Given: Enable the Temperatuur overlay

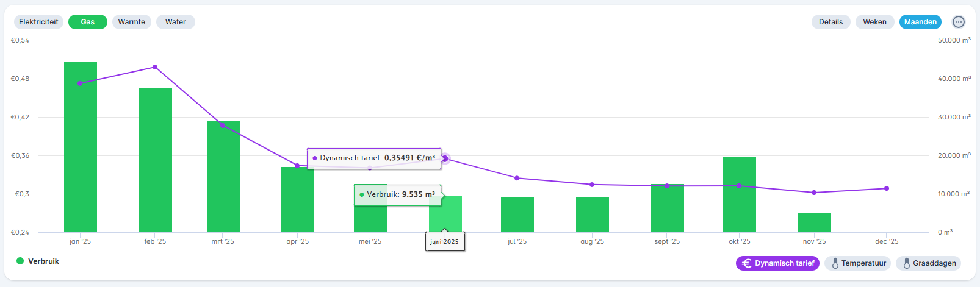Looking at the screenshot, I should pyautogui.click(x=857, y=263).
